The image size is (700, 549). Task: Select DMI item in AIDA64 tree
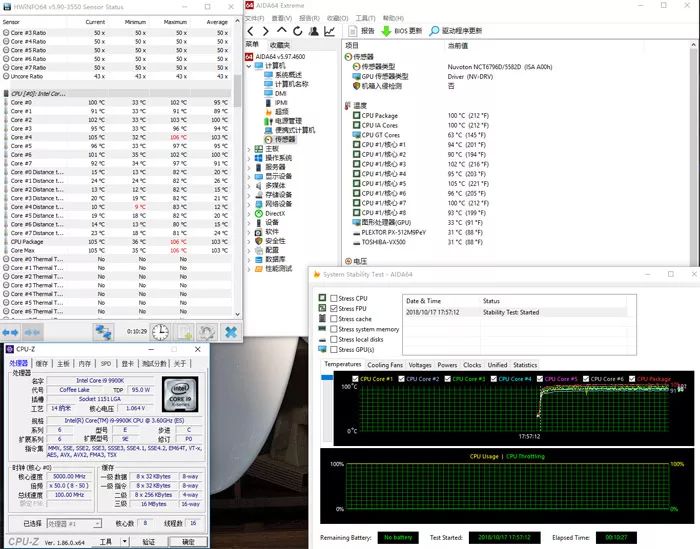point(275,93)
